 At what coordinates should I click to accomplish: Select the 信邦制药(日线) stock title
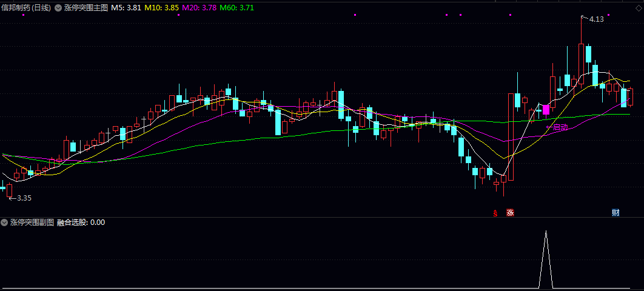(x=26, y=8)
